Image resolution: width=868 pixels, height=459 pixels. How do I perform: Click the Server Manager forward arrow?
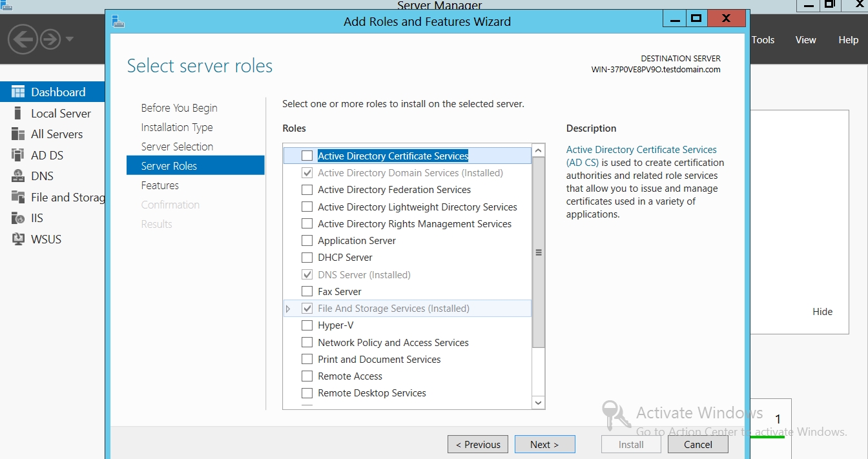click(50, 39)
